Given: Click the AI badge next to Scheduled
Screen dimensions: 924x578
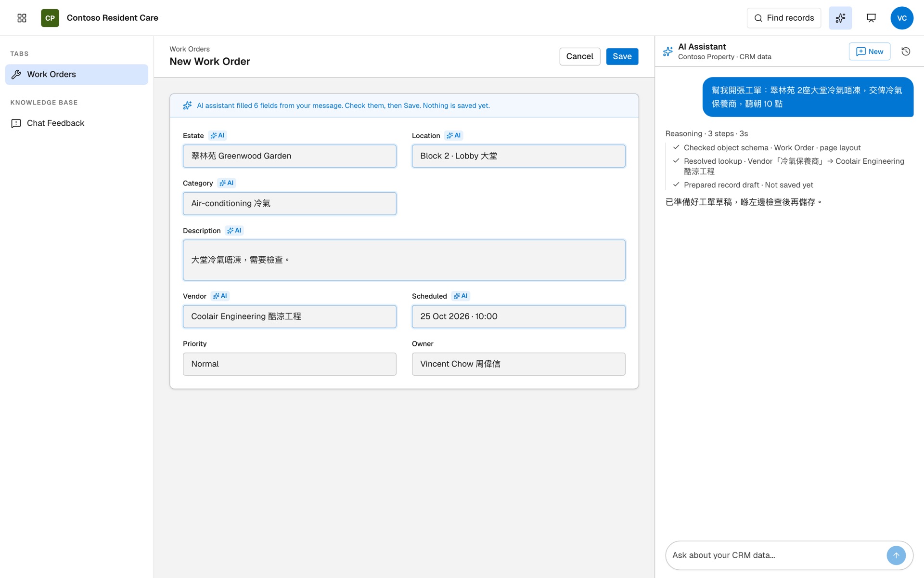Looking at the screenshot, I should (x=461, y=296).
